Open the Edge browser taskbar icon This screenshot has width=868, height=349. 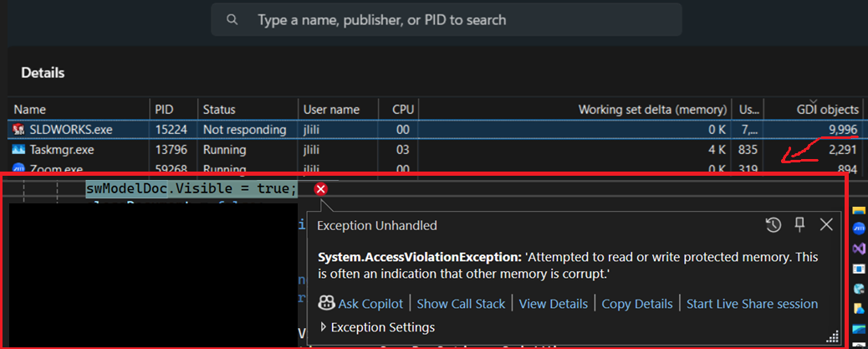click(858, 289)
